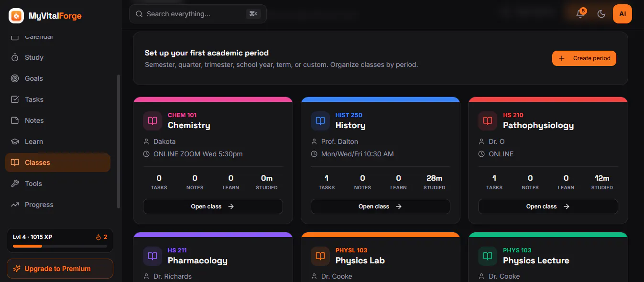Click the Notes page icon
The width and height of the screenshot is (644, 282).
click(x=15, y=120)
